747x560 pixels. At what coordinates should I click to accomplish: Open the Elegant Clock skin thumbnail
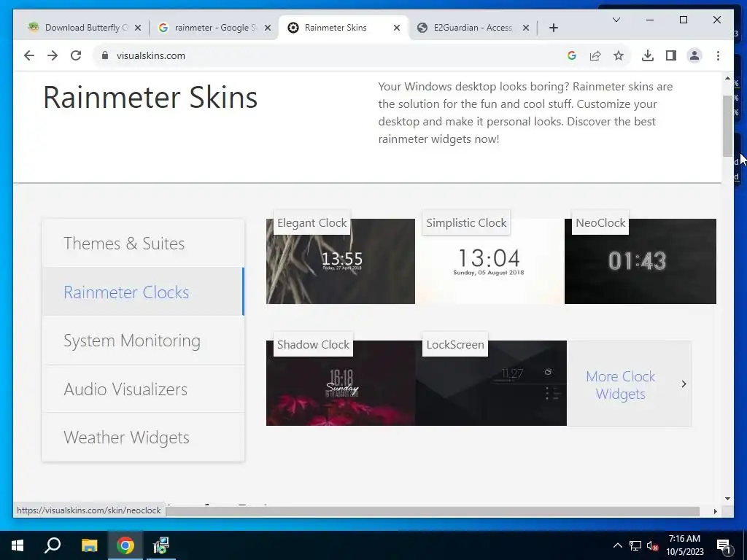point(341,261)
